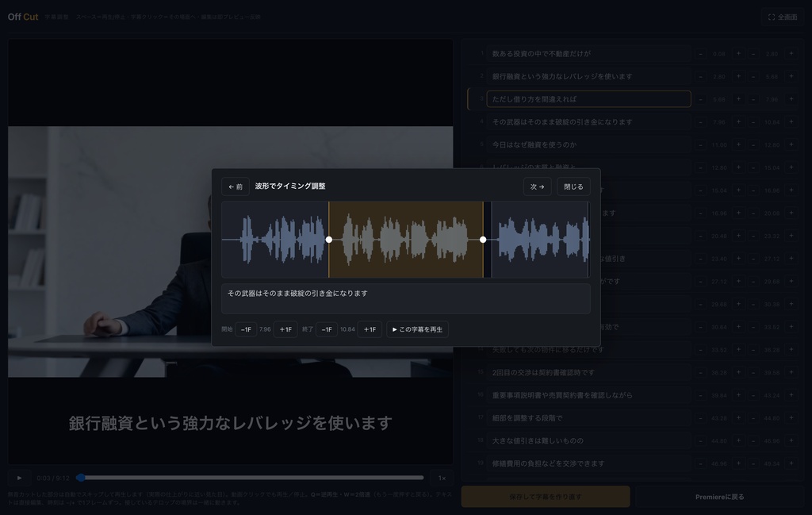The height and width of the screenshot is (515, 812).
Task: Click the video seek bar slider
Action: click(x=251, y=478)
